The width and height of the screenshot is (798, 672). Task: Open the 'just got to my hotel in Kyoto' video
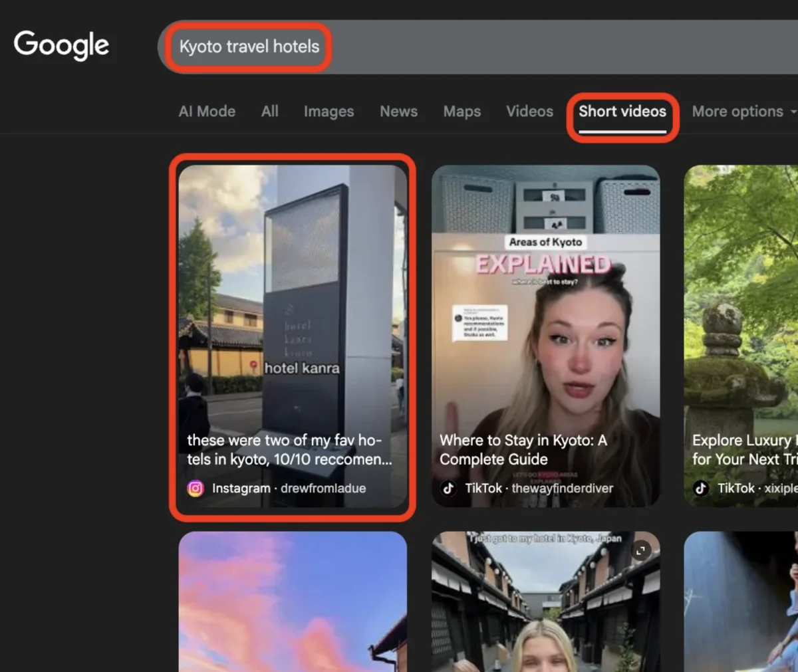coord(545,602)
